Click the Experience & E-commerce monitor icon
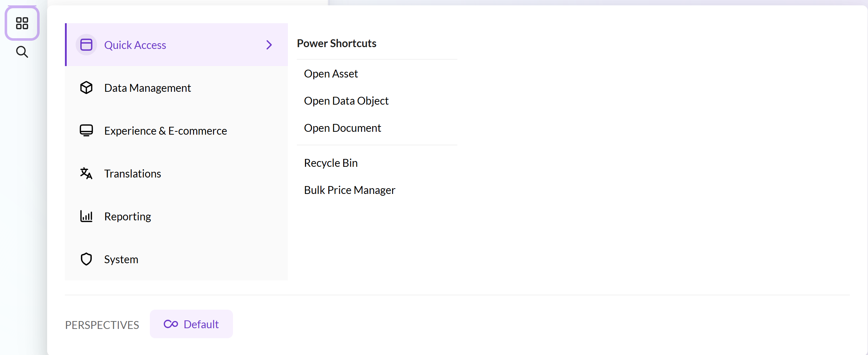This screenshot has height=355, width=868. (x=86, y=131)
